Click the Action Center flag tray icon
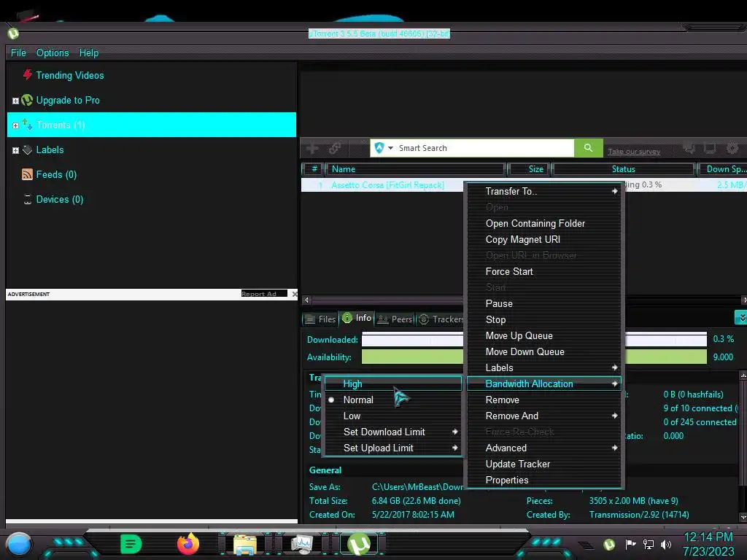The height and width of the screenshot is (560, 747). [x=630, y=544]
